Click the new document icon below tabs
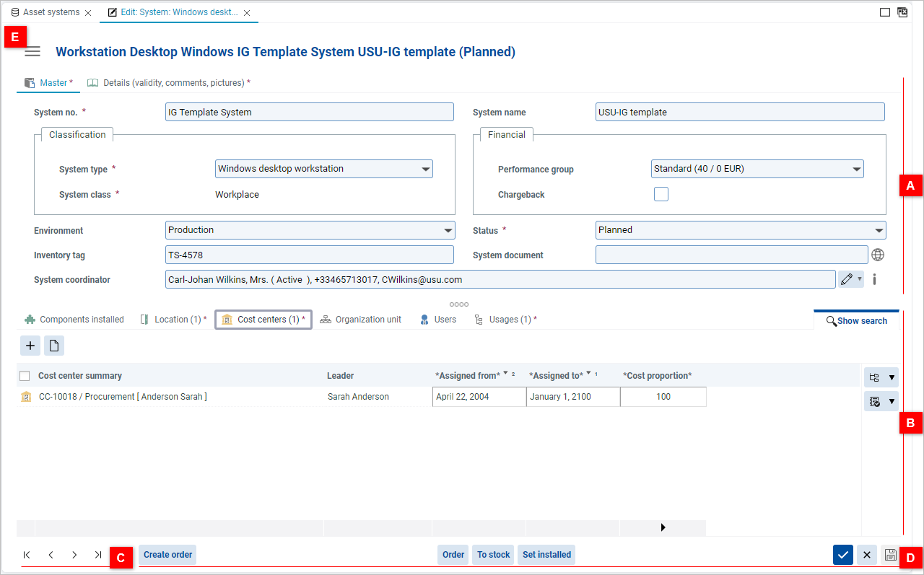The image size is (924, 575). (x=54, y=346)
